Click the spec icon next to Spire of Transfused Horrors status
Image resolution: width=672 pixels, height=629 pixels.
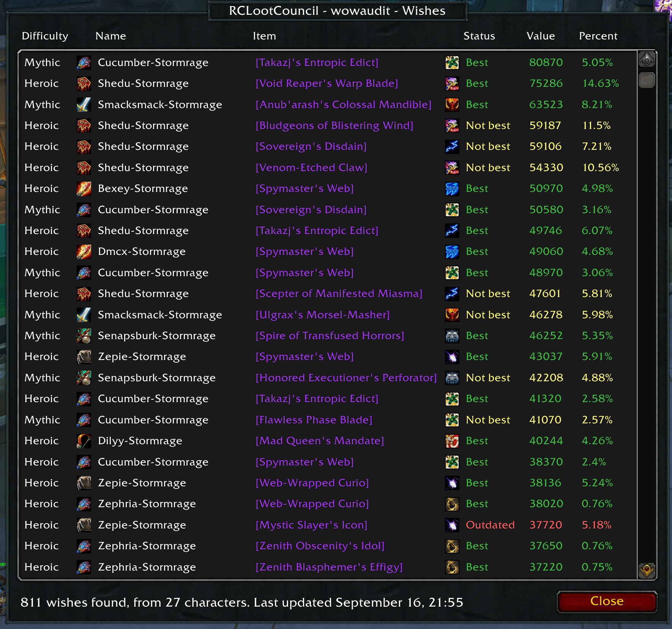(452, 336)
